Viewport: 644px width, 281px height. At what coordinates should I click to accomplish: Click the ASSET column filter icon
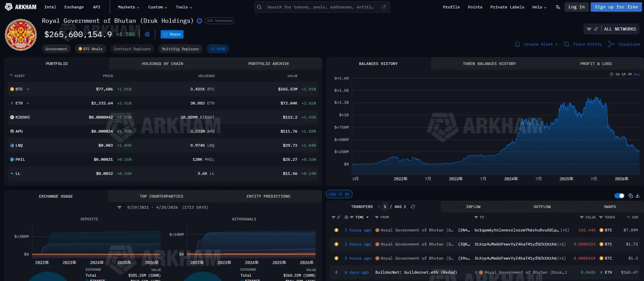coord(11,76)
